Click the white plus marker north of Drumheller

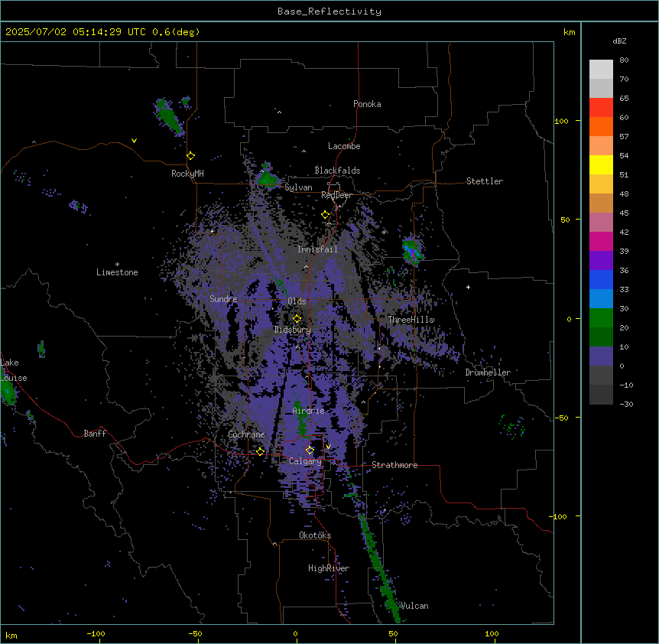(x=468, y=287)
